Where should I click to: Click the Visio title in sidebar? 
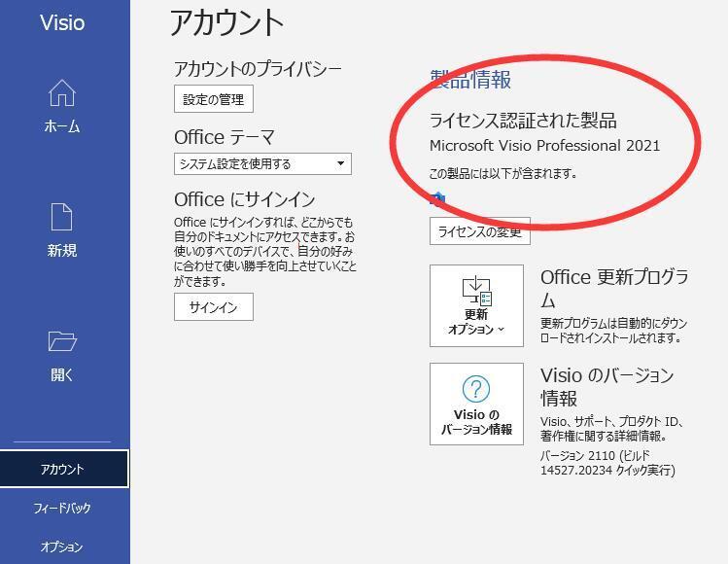point(62,22)
